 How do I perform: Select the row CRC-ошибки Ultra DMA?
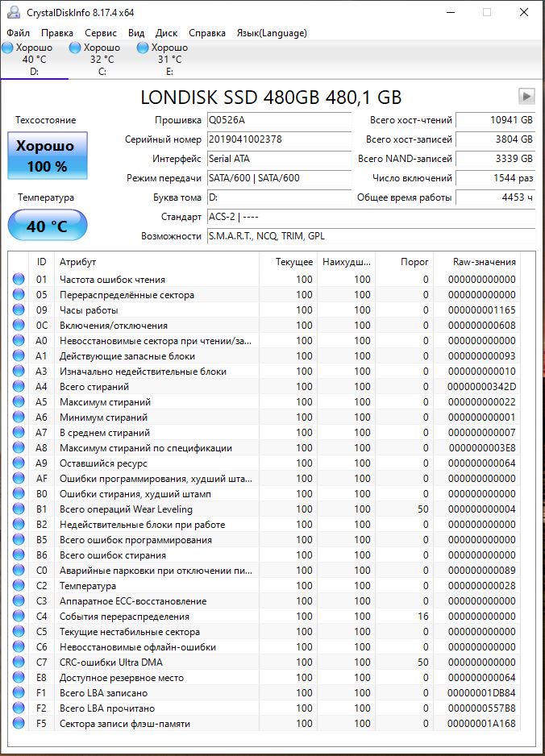click(x=264, y=662)
